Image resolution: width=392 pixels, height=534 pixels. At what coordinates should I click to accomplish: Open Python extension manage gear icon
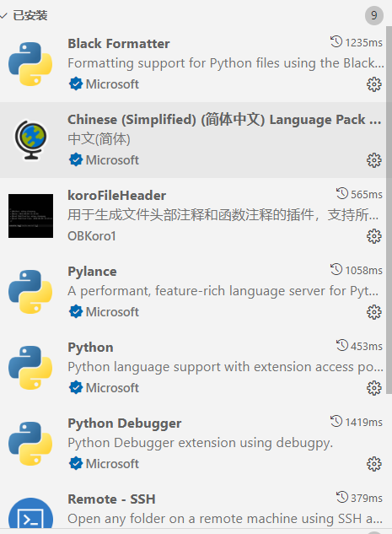tap(374, 388)
